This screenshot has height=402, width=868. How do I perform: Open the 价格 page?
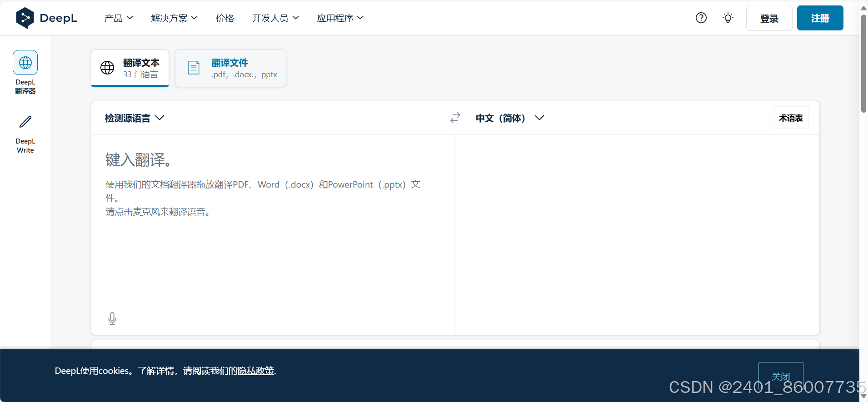225,18
